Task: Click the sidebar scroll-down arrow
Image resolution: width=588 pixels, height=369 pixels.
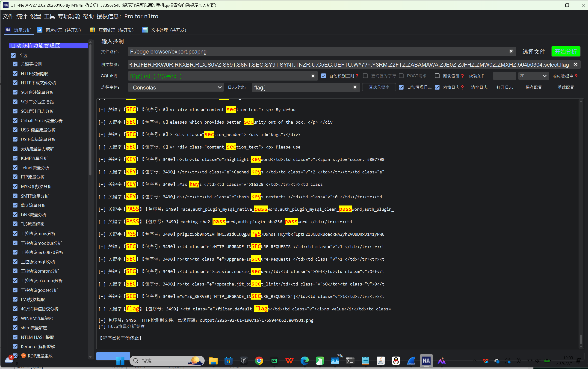Action: (90, 357)
